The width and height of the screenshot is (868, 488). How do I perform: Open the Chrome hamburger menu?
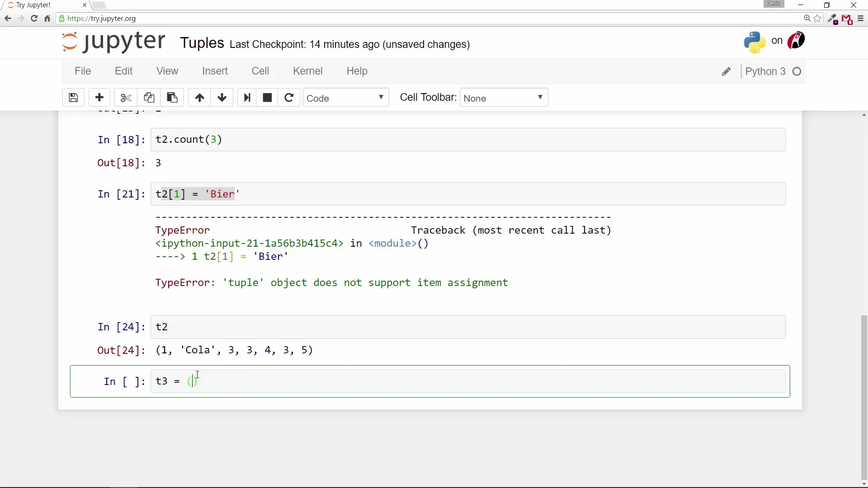(x=860, y=19)
